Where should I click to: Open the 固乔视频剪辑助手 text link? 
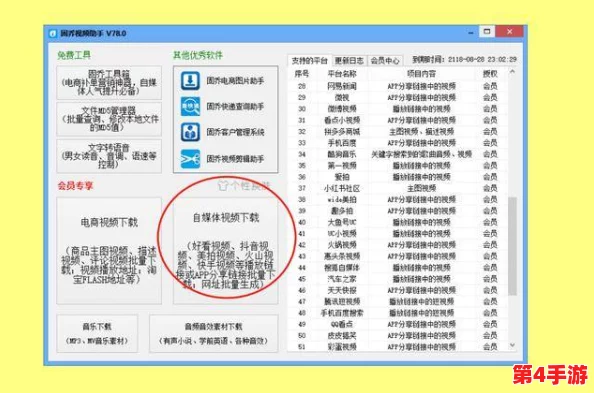click(x=235, y=159)
